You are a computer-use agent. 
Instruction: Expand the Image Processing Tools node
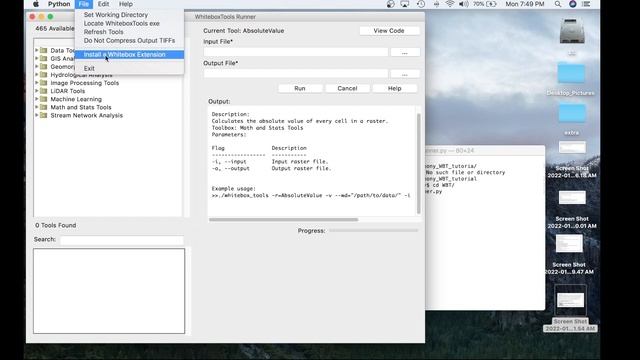[x=37, y=83]
